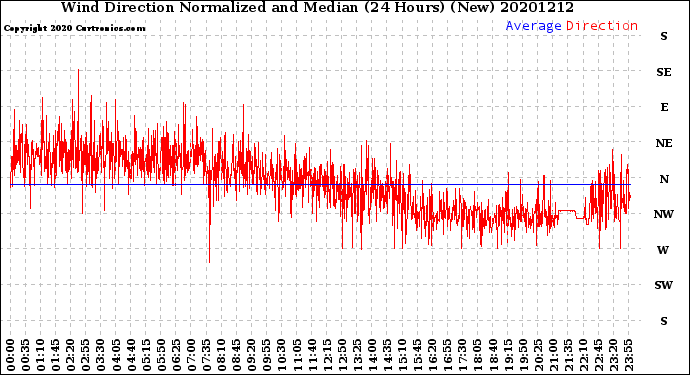This screenshot has width=690, height=375.
Task: Click the red 'Direction' legend label
Action: (x=602, y=26)
